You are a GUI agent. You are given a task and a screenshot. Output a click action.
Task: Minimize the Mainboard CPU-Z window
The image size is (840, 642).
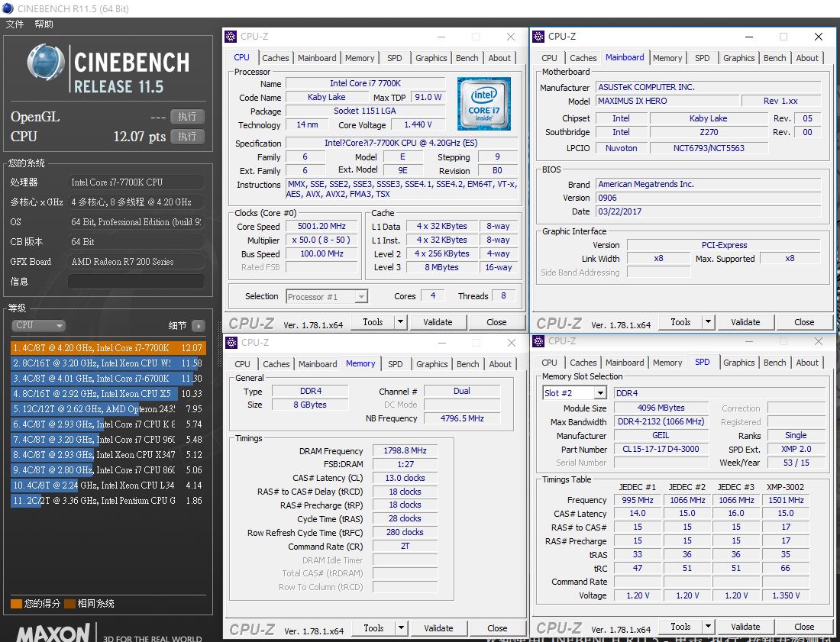[748, 37]
